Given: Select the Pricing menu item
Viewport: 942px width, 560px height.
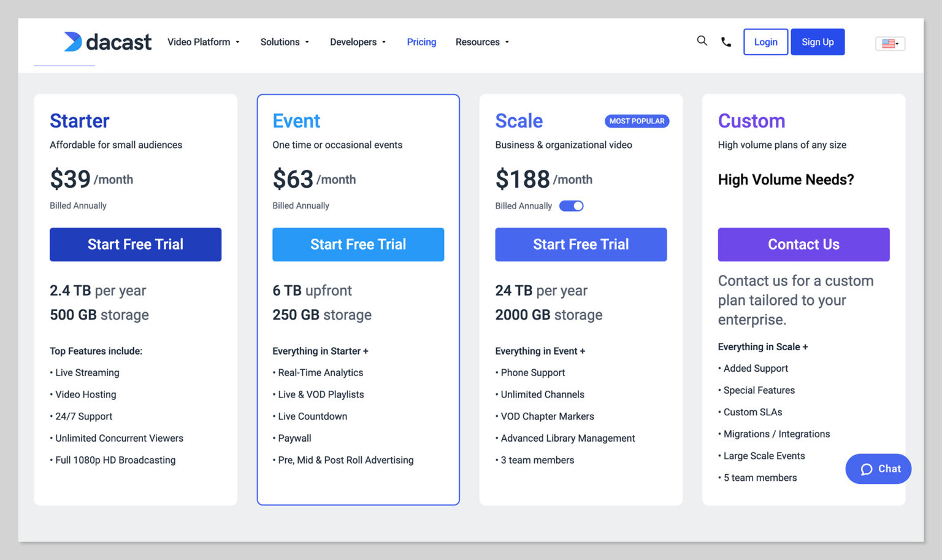Looking at the screenshot, I should [421, 42].
